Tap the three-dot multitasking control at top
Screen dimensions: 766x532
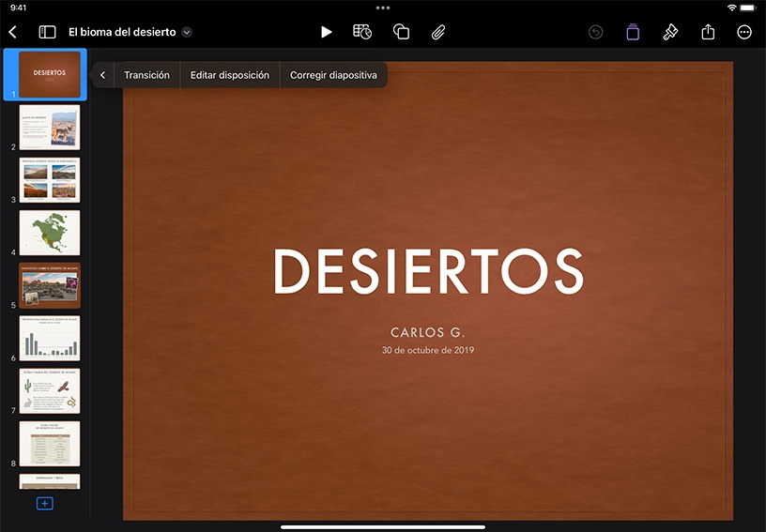tap(383, 8)
